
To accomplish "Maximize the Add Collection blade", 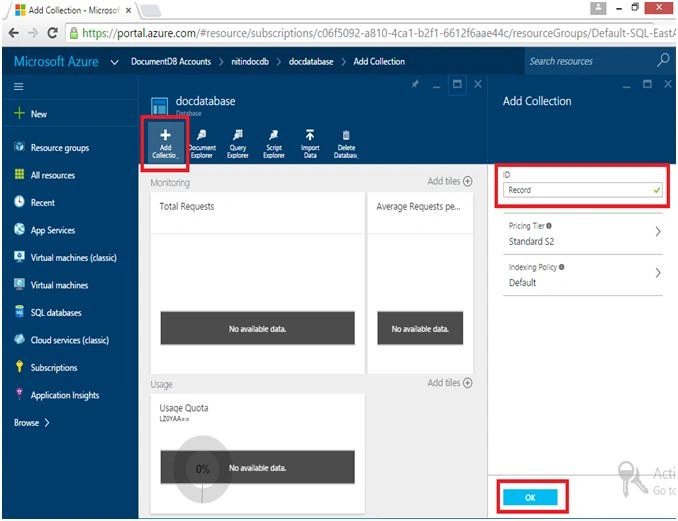I will coord(647,84).
